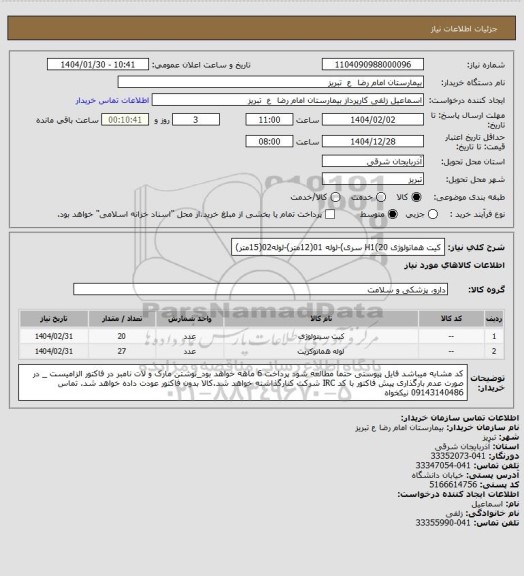Click the validity time field 08:00
Screen dimensions: 524x576
pyautogui.click(x=269, y=141)
